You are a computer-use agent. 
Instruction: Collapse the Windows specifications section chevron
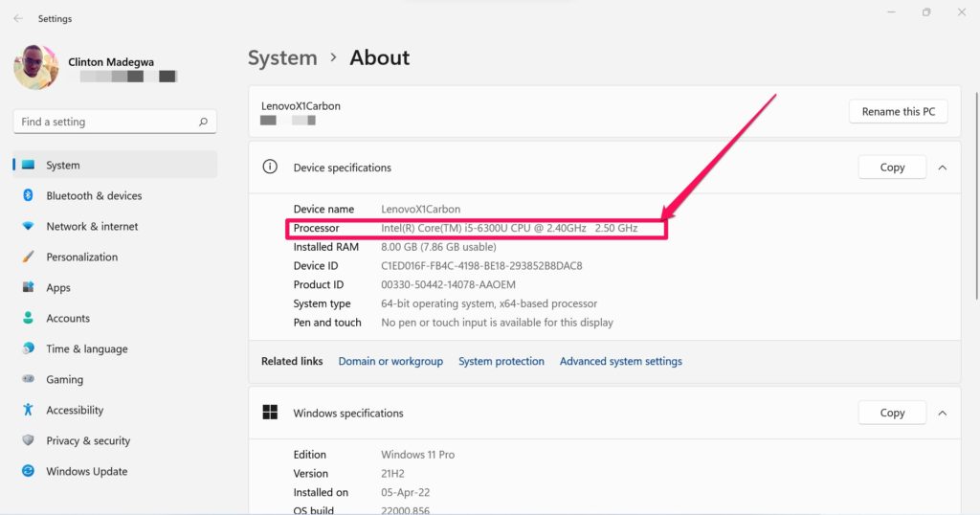(x=943, y=414)
